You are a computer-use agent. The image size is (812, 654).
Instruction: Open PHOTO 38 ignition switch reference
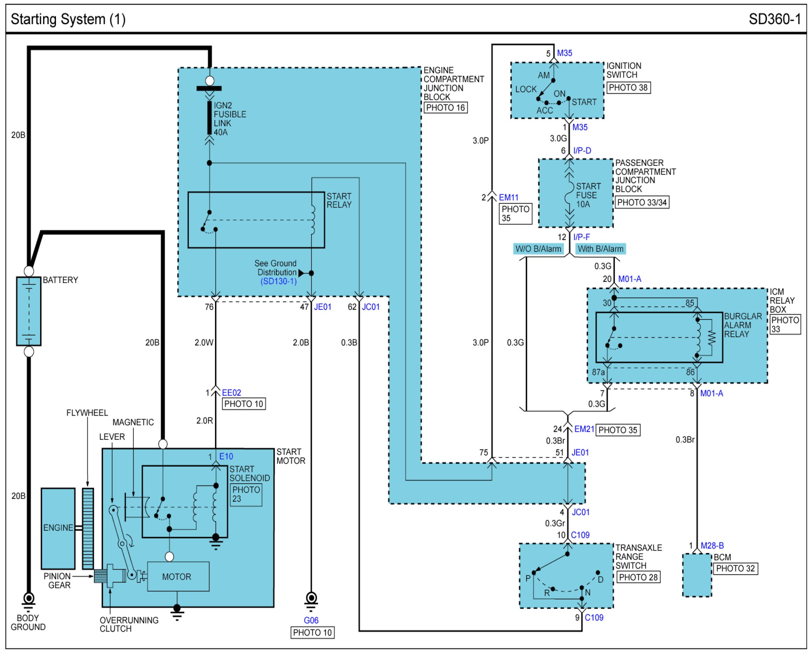[x=628, y=88]
